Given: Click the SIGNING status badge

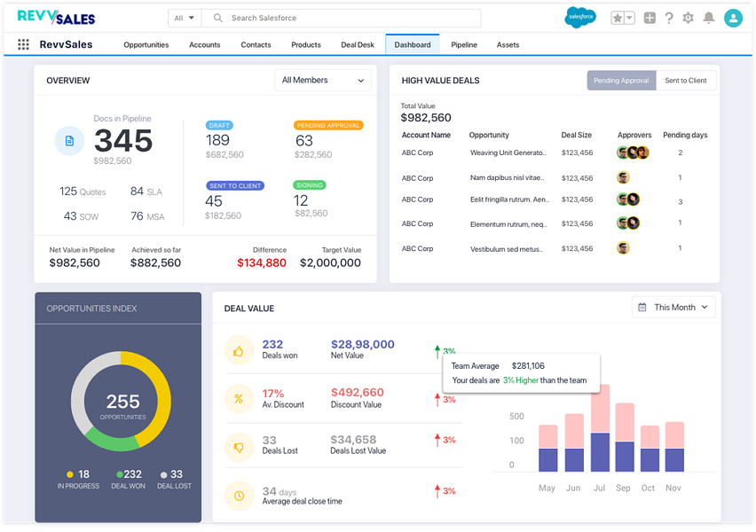Looking at the screenshot, I should pos(310,185).
